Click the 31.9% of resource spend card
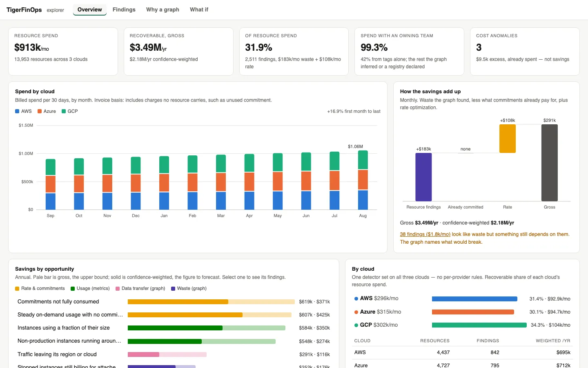Image resolution: width=588 pixels, height=368 pixels. [x=294, y=52]
